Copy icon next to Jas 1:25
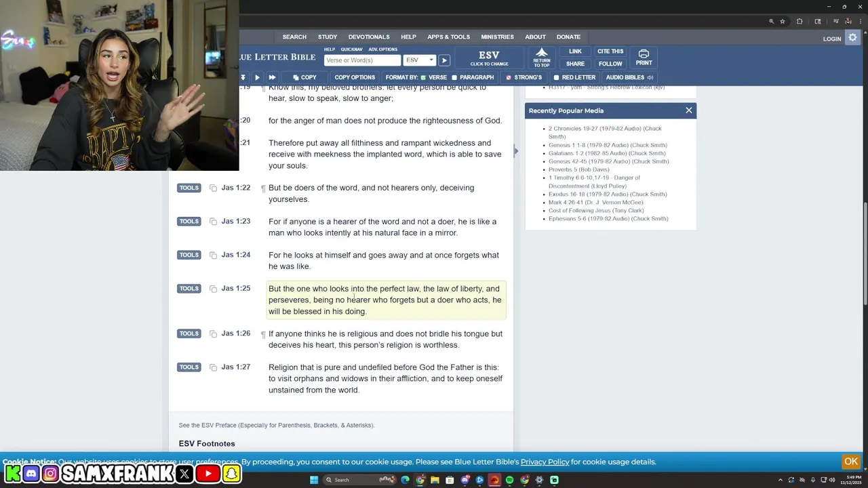868x488 pixels. point(213,289)
